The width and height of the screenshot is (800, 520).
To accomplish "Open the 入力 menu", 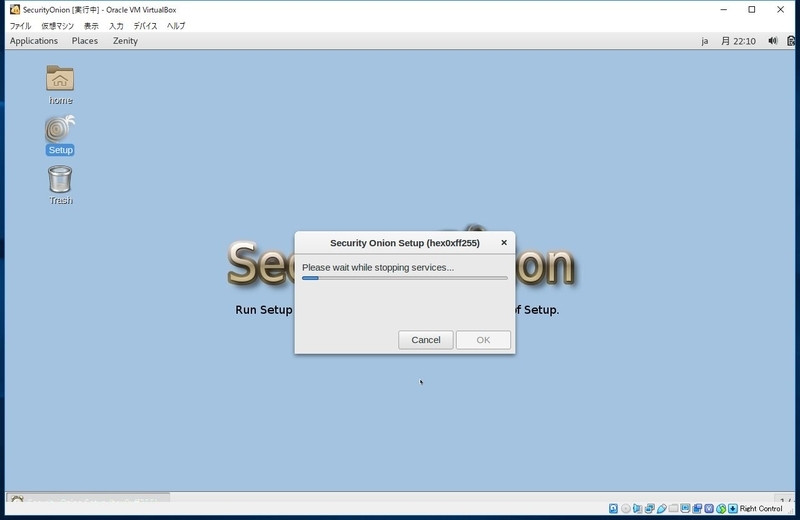I will pos(116,26).
